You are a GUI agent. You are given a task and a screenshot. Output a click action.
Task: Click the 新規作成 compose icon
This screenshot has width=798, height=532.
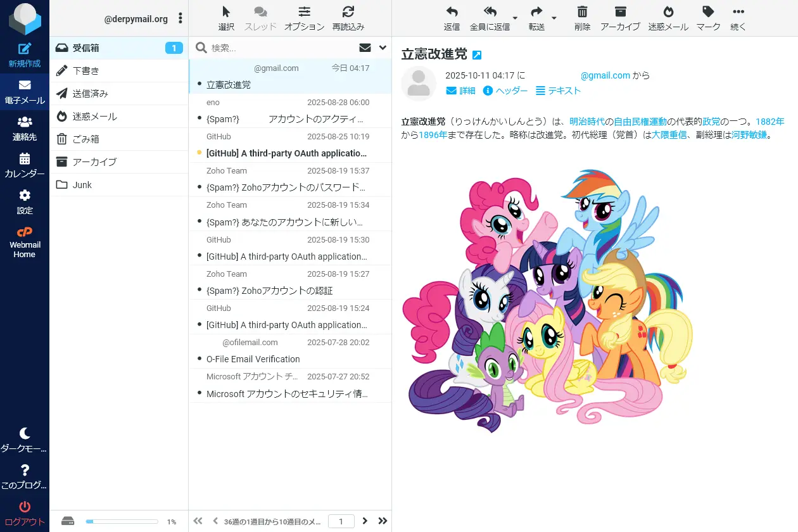pos(24,49)
